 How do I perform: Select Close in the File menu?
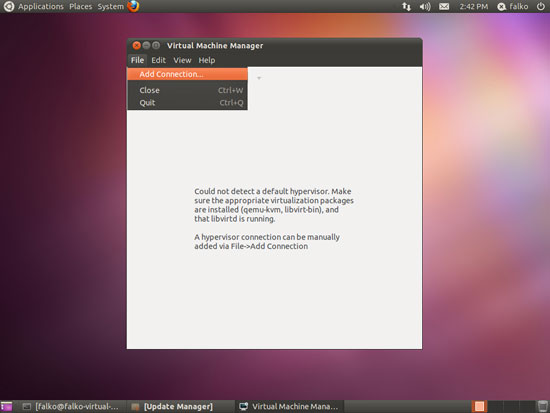[x=187, y=90]
